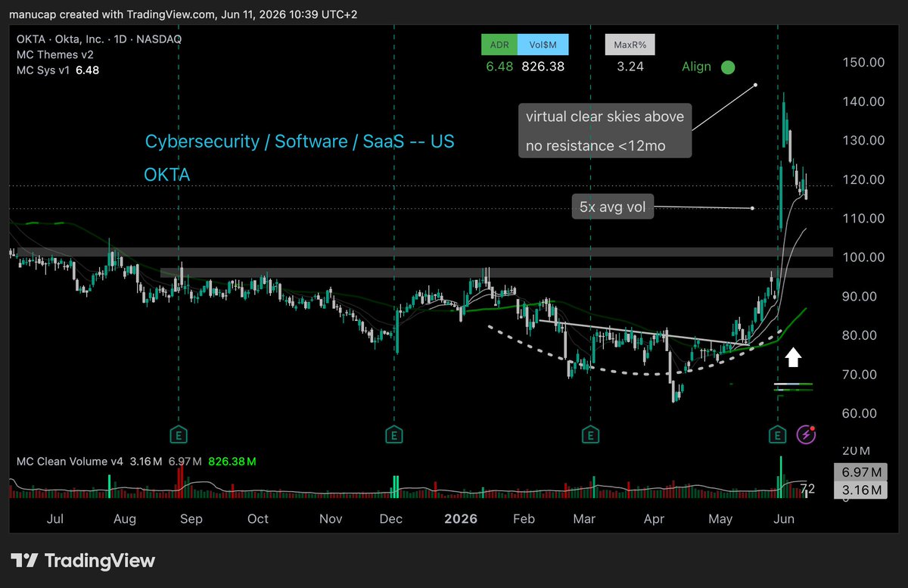
Task: Click the 110.00 price axis label
Action: point(863,218)
